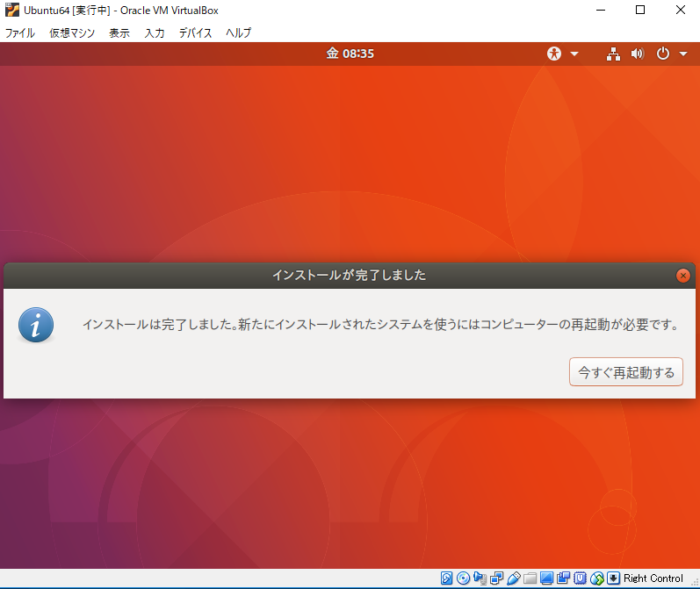The width and height of the screenshot is (700, 589).
Task: Click the recording status icon
Action: [x=563, y=578]
